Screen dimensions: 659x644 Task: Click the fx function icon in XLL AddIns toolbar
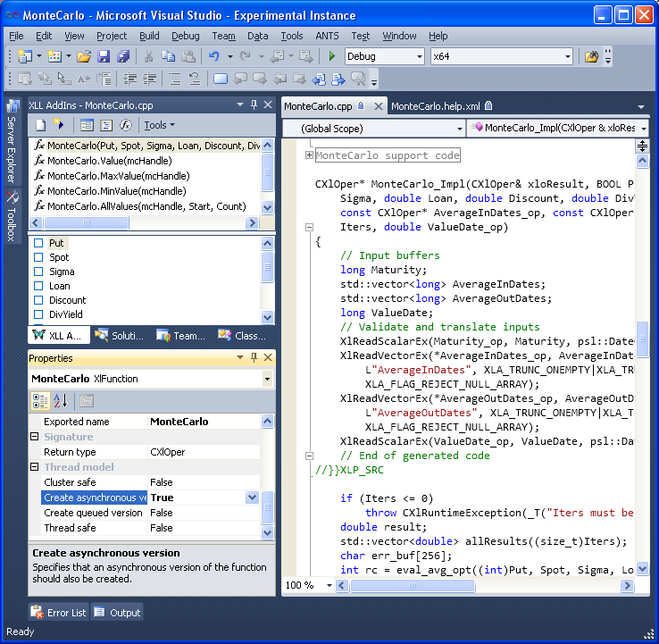(126, 125)
